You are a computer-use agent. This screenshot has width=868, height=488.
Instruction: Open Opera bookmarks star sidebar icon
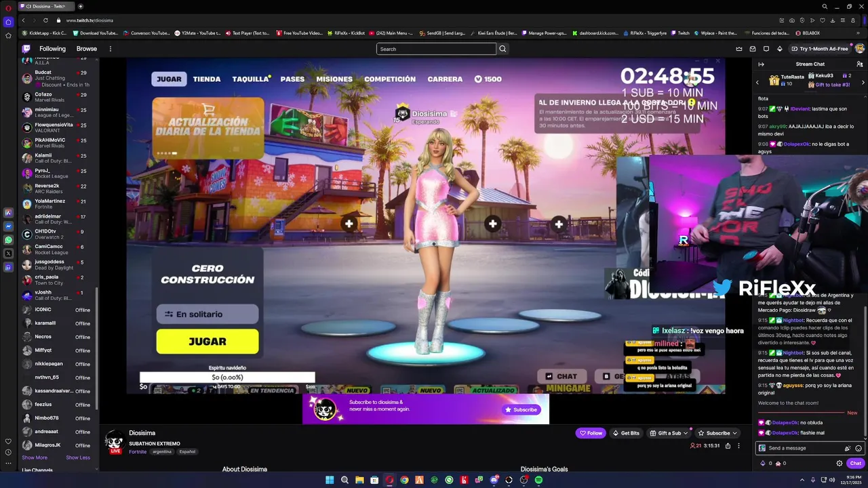coord(8,35)
